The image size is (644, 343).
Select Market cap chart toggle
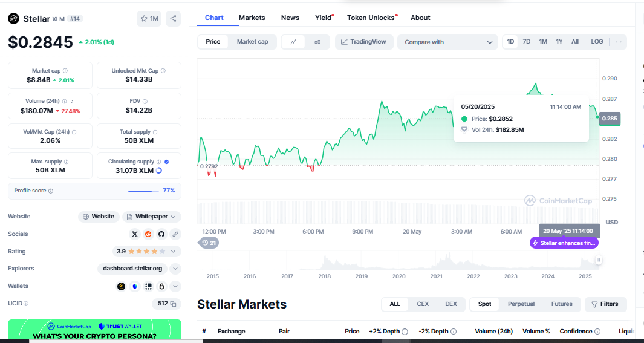click(x=252, y=42)
